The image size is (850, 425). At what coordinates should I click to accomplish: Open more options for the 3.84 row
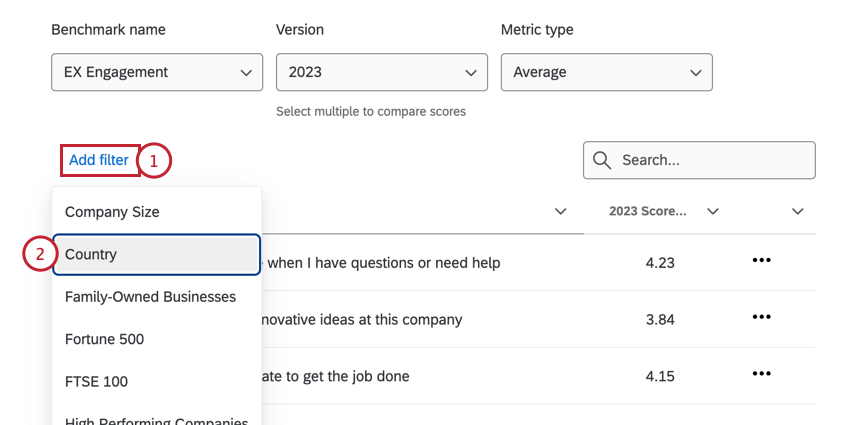pyautogui.click(x=761, y=317)
